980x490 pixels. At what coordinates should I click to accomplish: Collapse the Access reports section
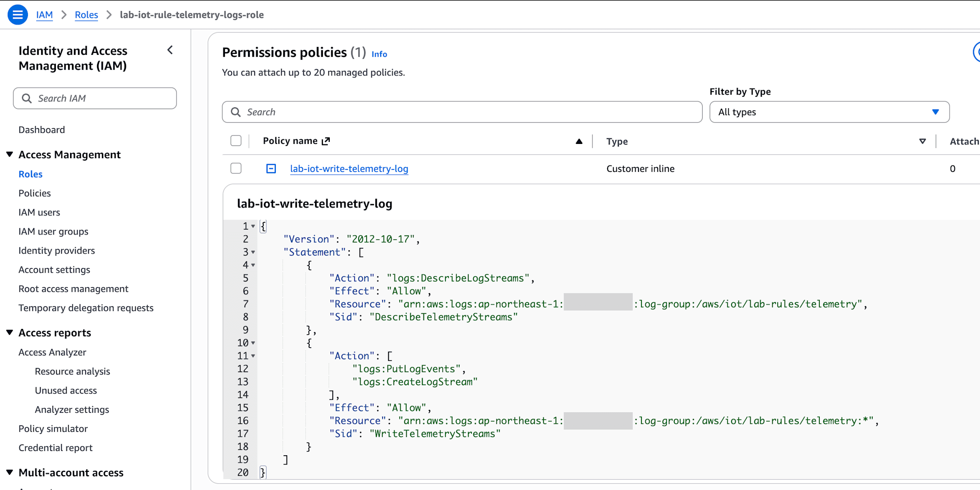tap(9, 332)
